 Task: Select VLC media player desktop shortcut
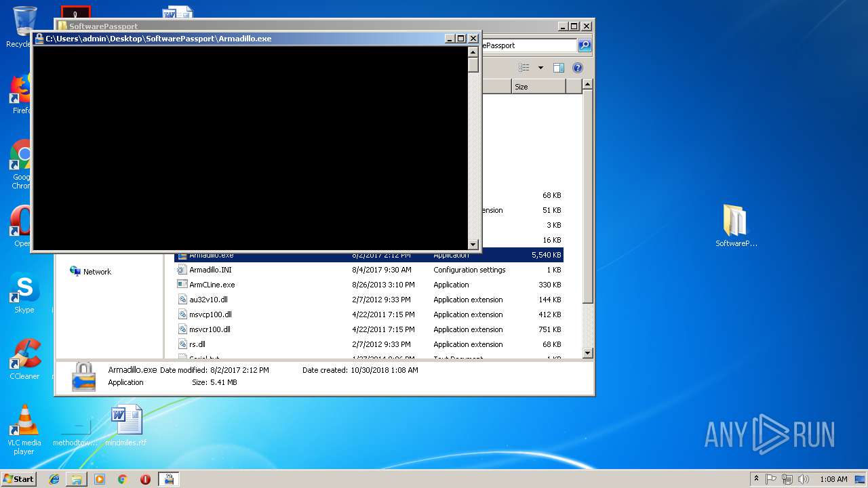pos(24,430)
